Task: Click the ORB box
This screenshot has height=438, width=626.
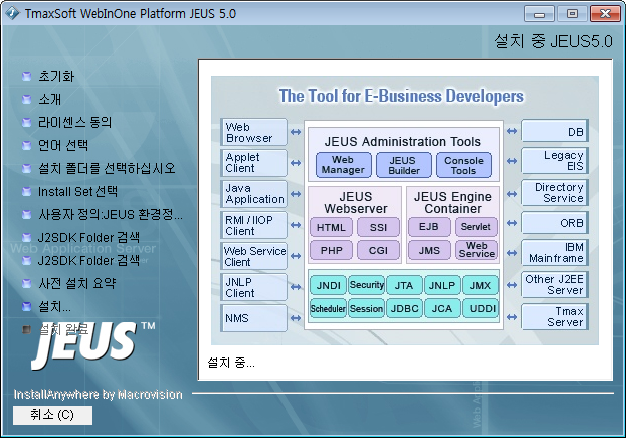Action: [x=555, y=223]
